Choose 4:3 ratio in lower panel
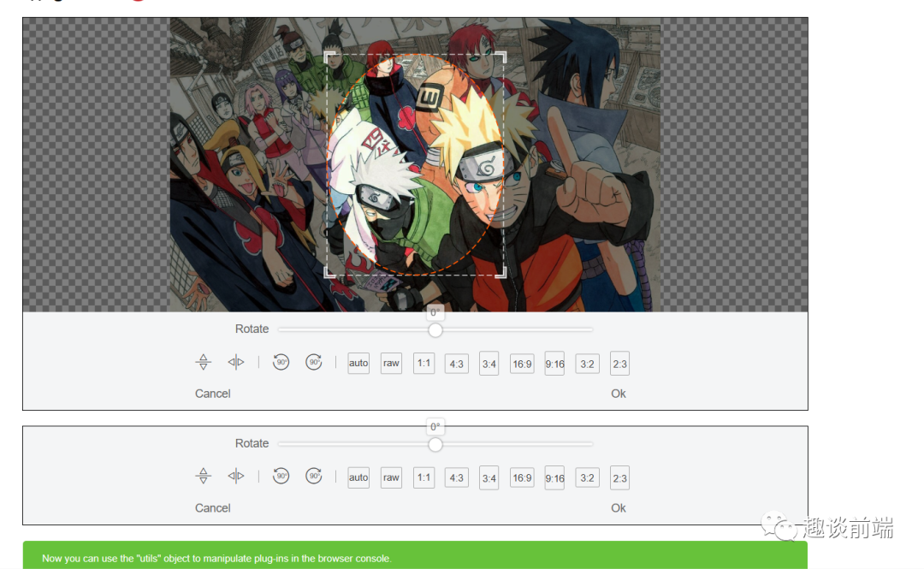The height and width of the screenshot is (569, 924). click(x=457, y=478)
